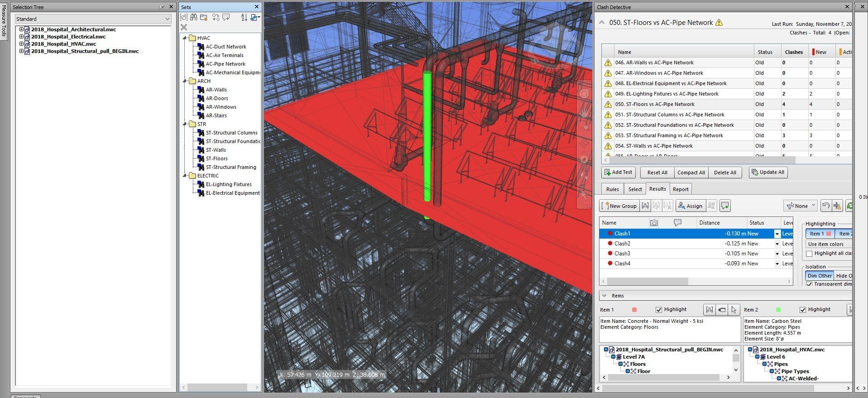
Task: Click the New Folder icon in Sets
Action: pos(204,17)
